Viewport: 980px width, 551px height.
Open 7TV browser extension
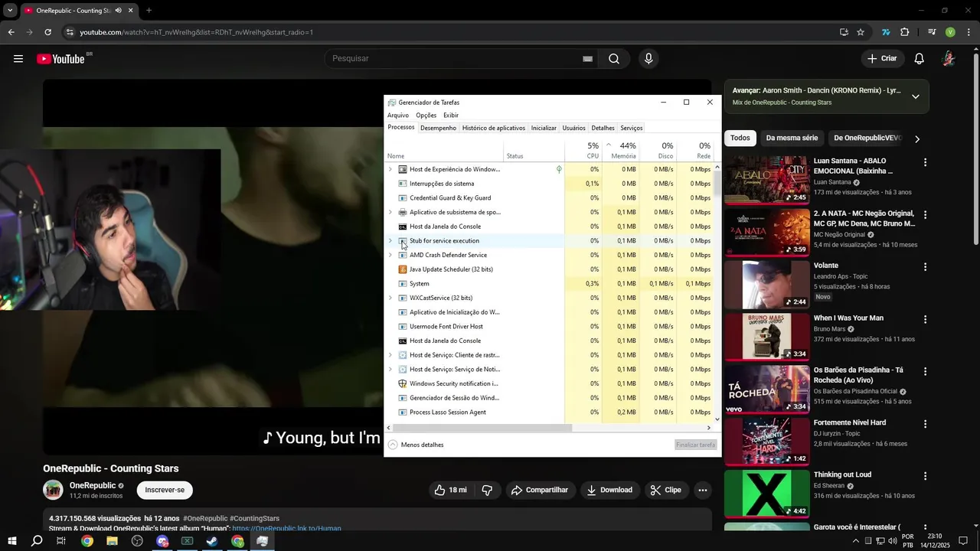tap(886, 32)
